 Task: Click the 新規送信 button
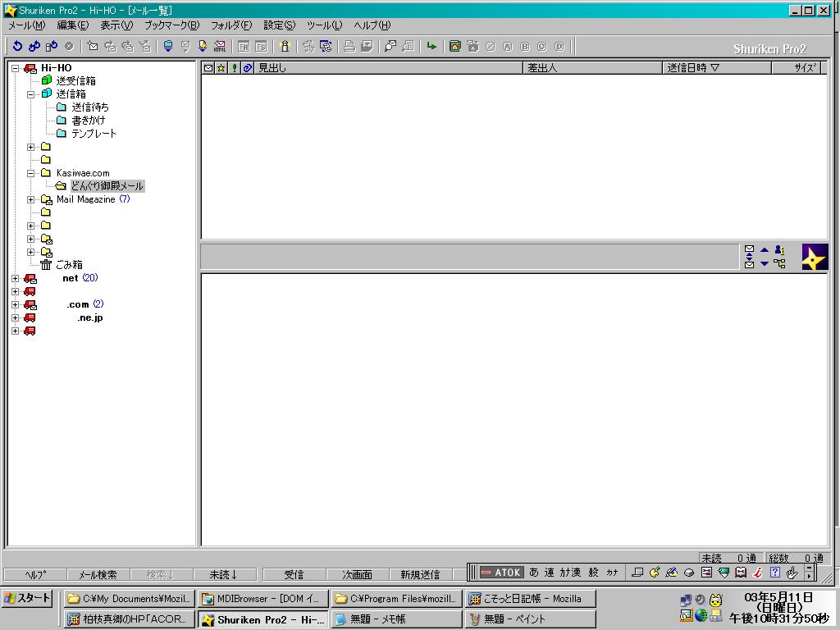[420, 574]
